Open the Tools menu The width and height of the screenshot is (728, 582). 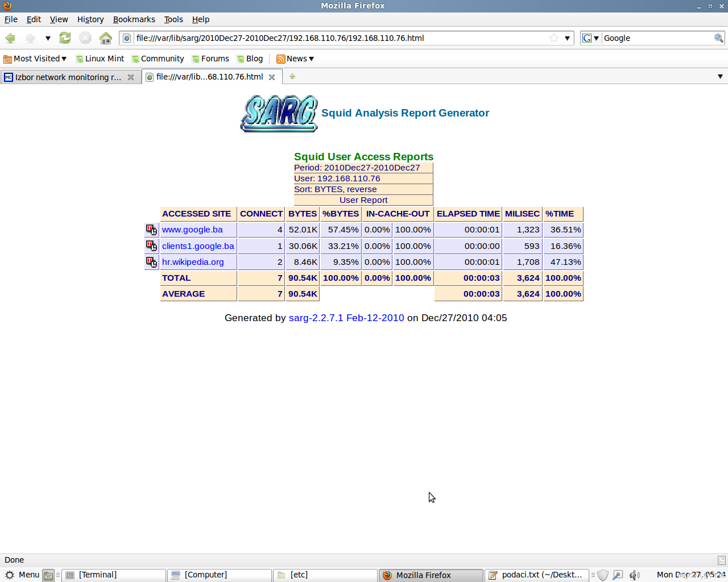pyautogui.click(x=173, y=19)
